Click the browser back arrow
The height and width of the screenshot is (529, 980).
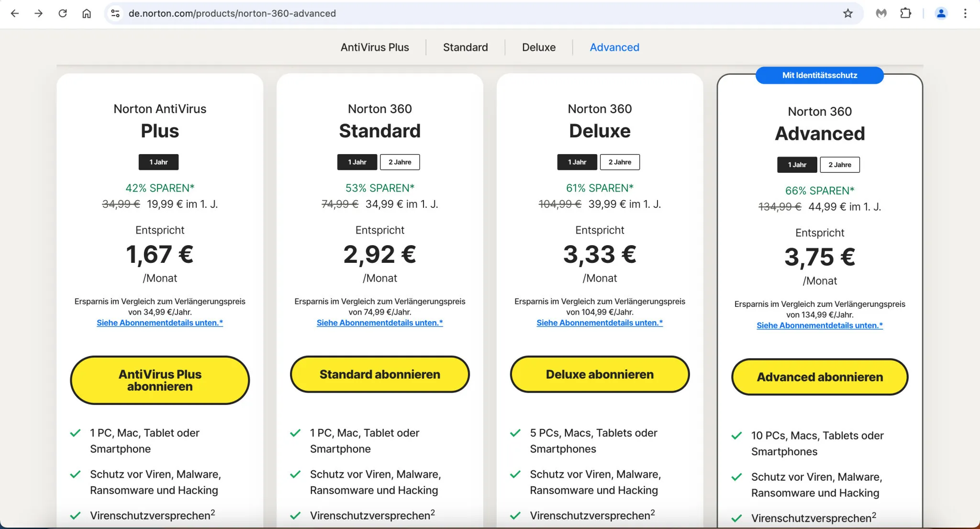pos(15,13)
